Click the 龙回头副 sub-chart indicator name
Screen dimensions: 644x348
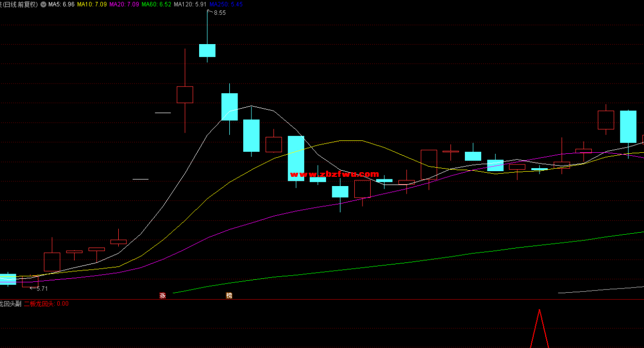tap(10, 303)
